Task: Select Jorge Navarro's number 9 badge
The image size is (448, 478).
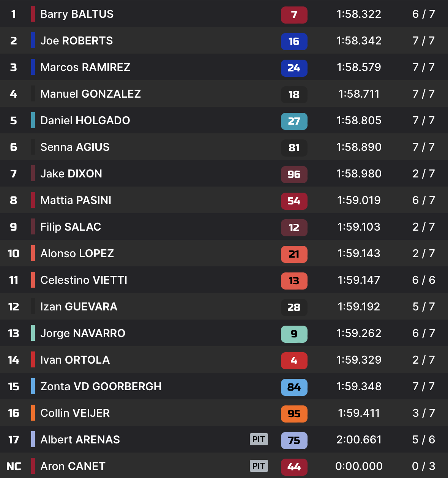Action: [294, 334]
